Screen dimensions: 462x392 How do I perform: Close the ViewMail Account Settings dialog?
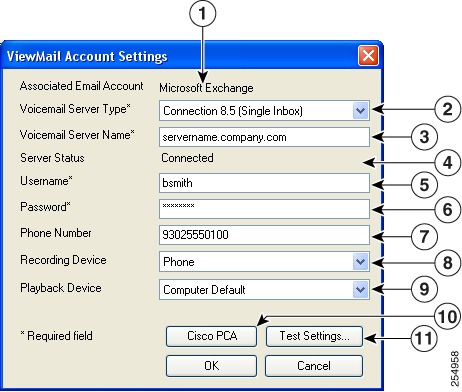point(368,56)
